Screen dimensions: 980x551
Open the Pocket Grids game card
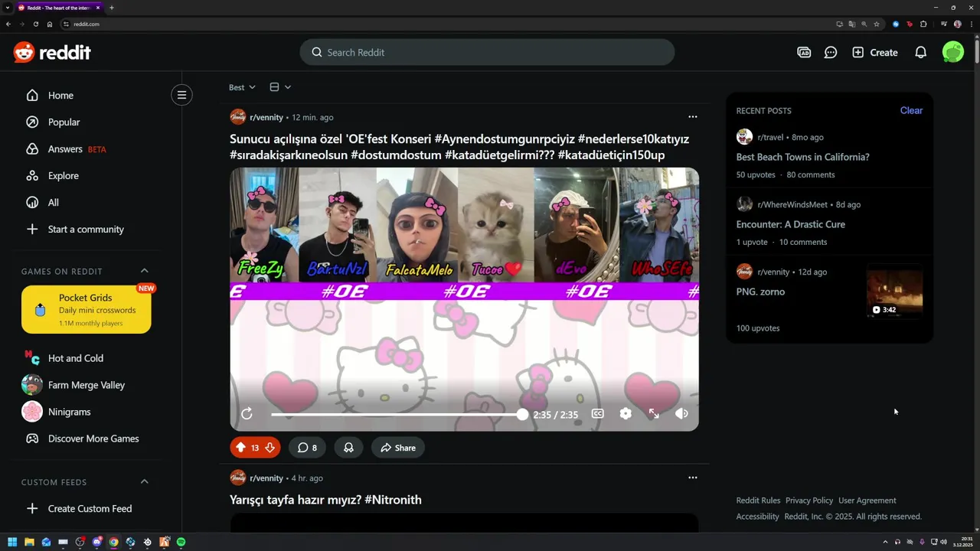87,309
